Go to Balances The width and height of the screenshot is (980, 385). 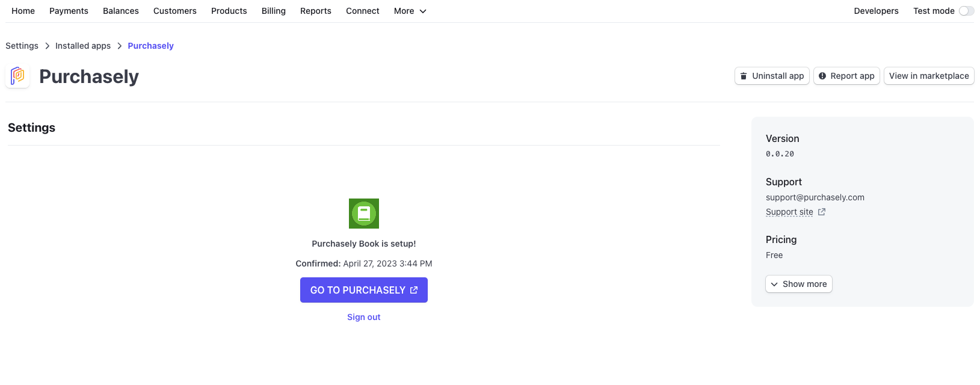[x=121, y=11]
